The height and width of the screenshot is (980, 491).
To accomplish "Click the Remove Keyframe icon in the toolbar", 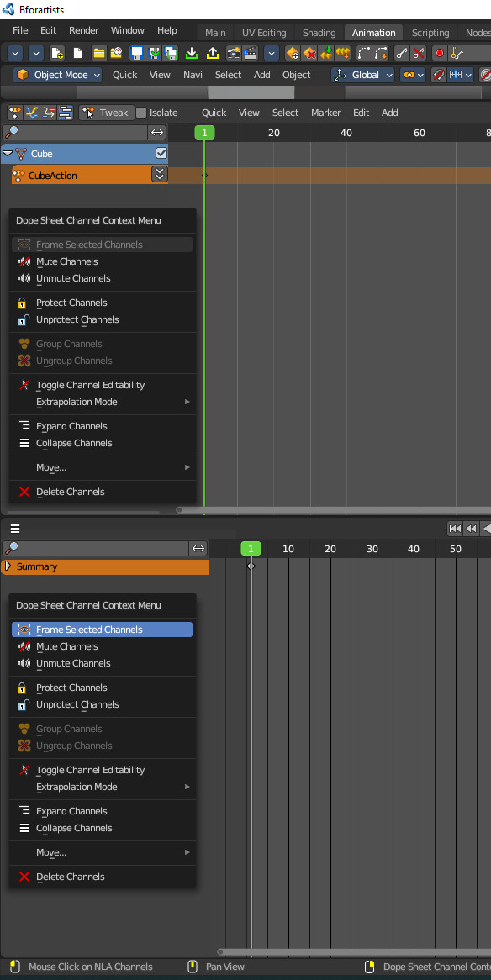I will [310, 53].
